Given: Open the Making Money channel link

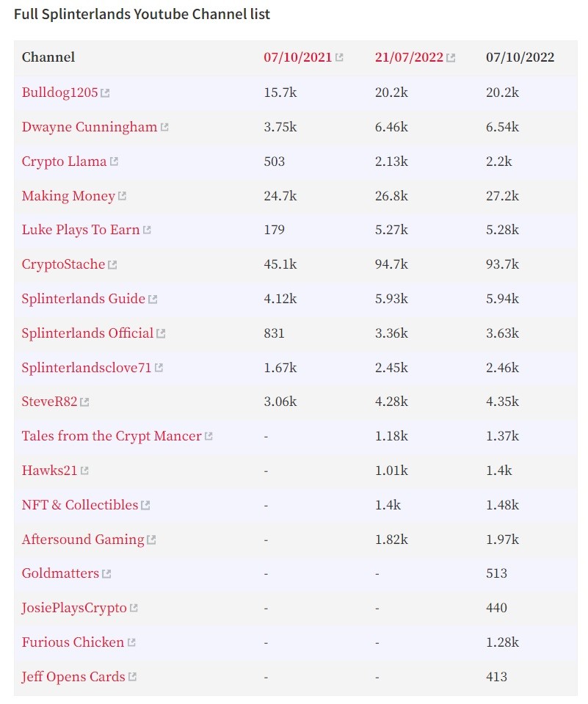Looking at the screenshot, I should pos(68,196).
